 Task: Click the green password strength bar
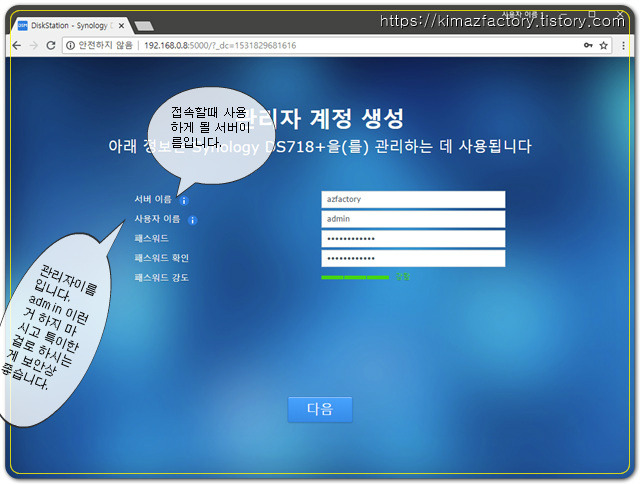[355, 278]
